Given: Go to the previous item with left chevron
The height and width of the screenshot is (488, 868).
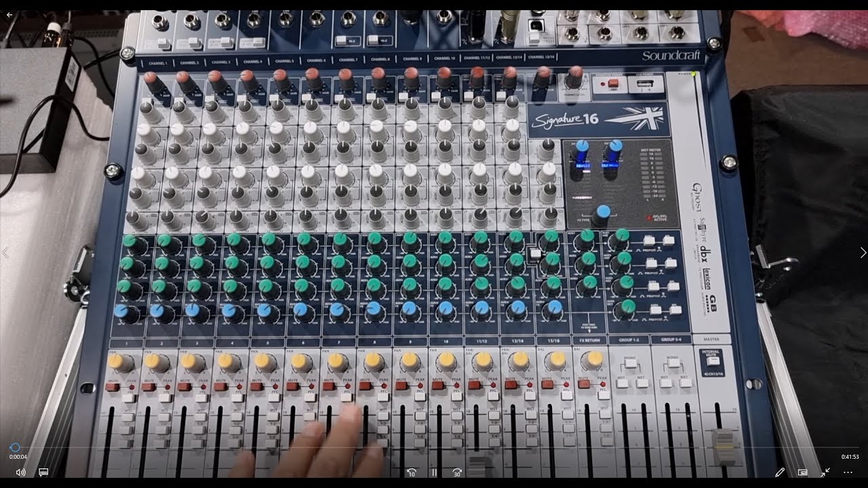Looking at the screenshot, I should click(5, 253).
